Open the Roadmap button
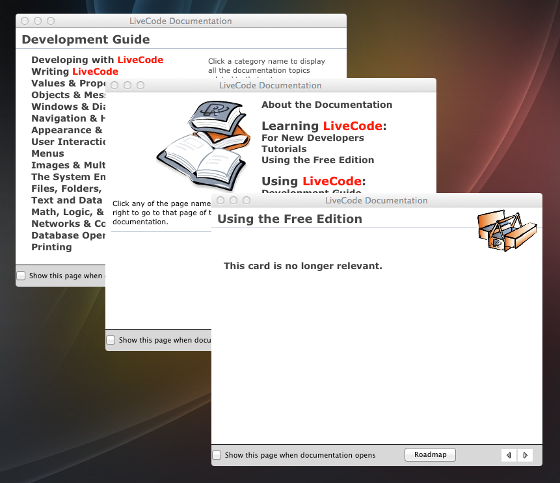 click(430, 455)
